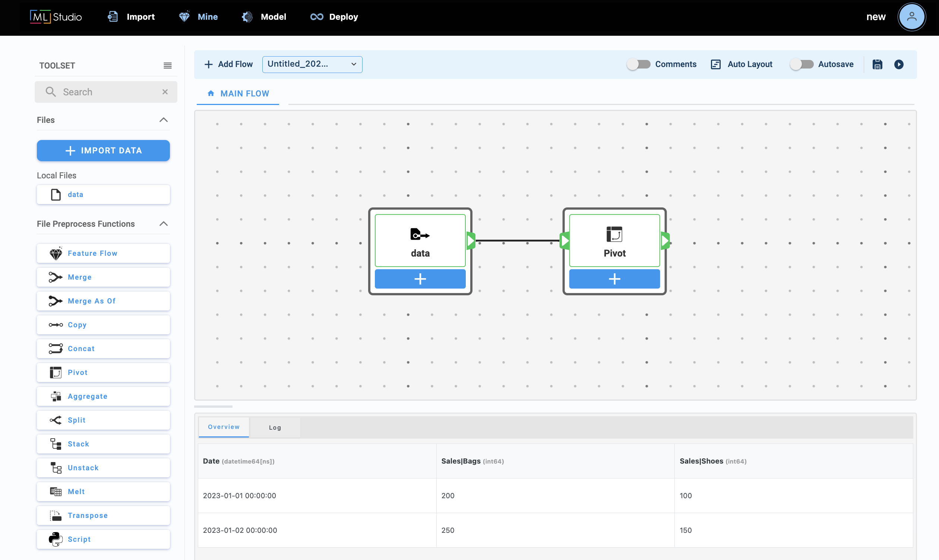Click Add Flow button
This screenshot has width=939, height=560.
(228, 64)
